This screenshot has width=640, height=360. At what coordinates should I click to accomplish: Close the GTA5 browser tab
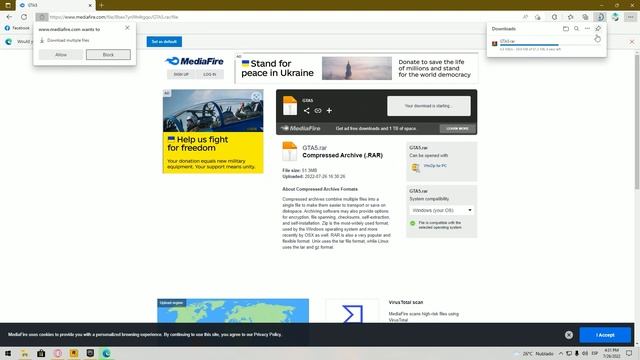pos(90,5)
